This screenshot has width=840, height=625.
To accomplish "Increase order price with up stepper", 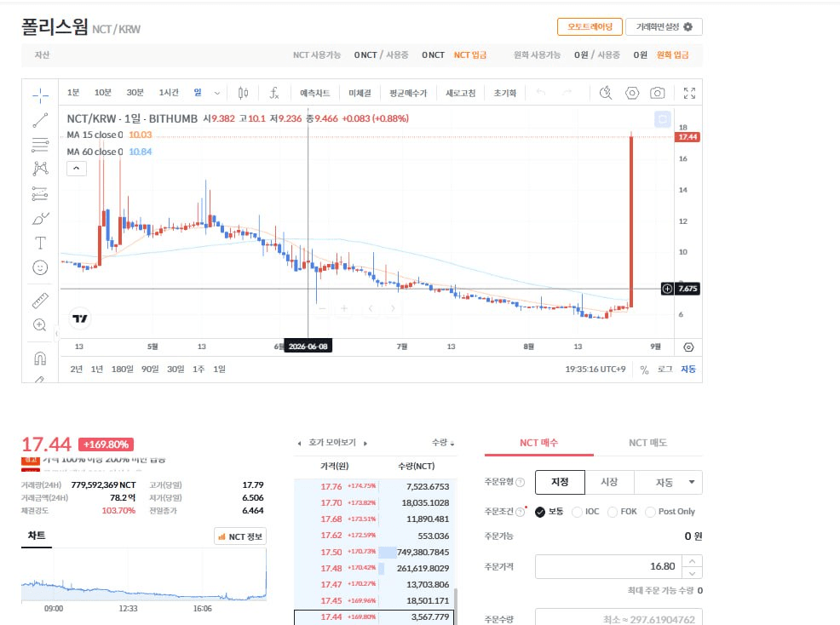I will 692,561.
